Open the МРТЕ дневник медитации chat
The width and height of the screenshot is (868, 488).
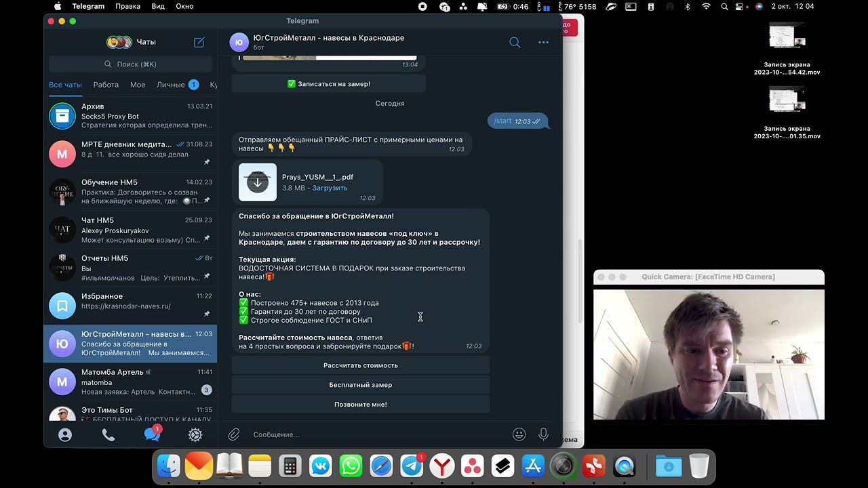pyautogui.click(x=130, y=154)
